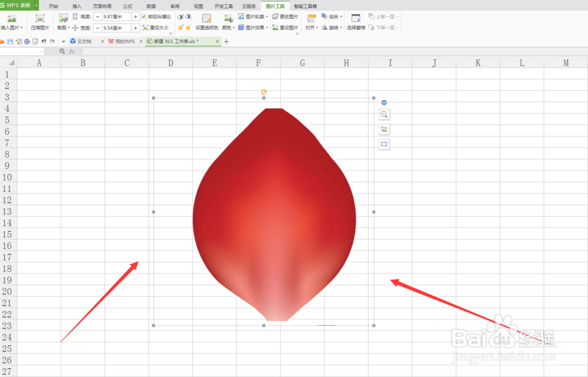Click the Name Box field
The width and height of the screenshot is (588, 377).
pyautogui.click(x=22, y=51)
